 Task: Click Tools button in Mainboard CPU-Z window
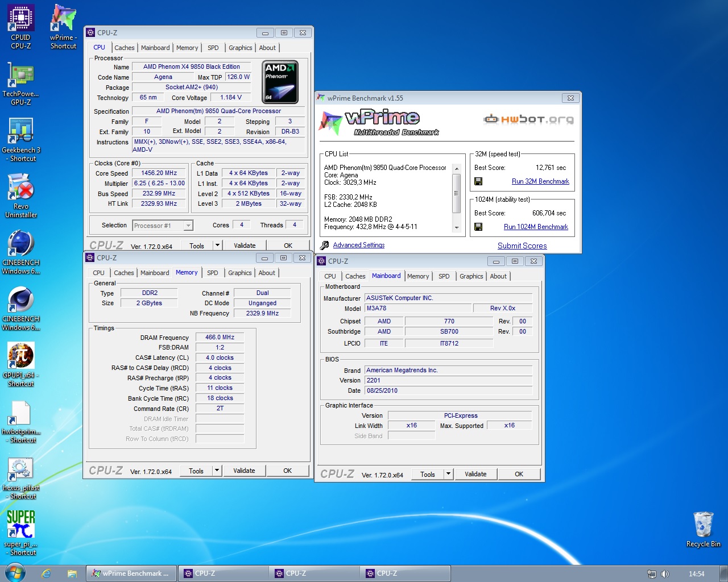coord(428,474)
